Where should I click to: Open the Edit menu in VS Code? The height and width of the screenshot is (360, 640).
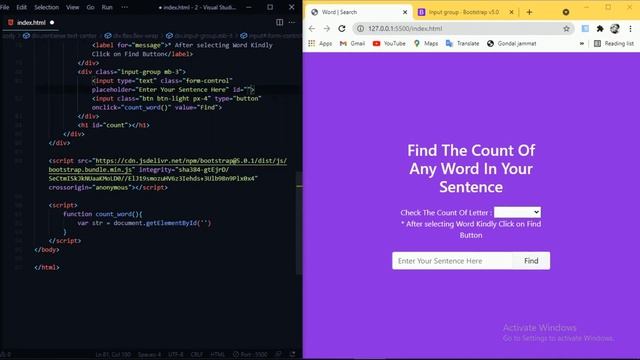click(22, 7)
